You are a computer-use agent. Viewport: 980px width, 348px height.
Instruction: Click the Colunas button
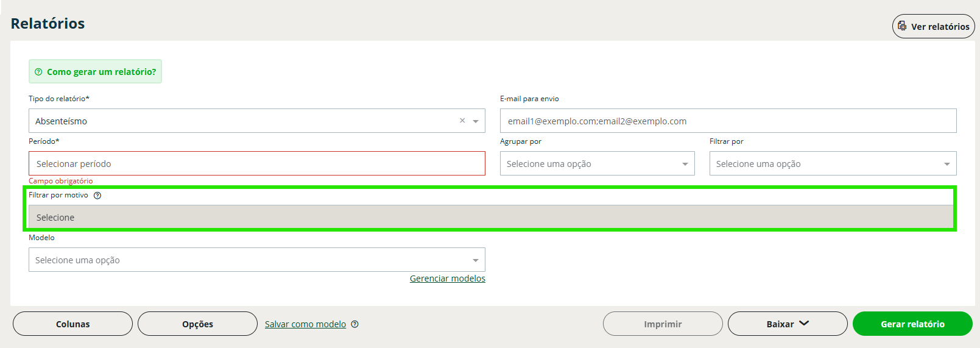coord(72,324)
